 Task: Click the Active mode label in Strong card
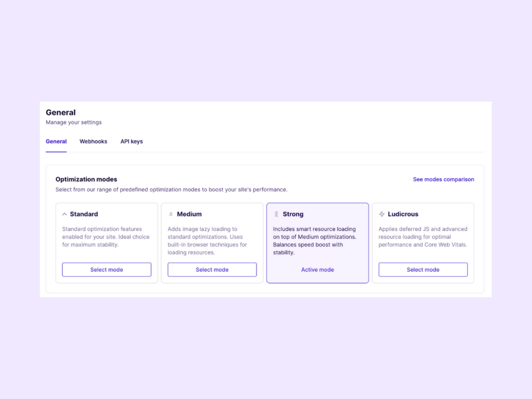317,270
